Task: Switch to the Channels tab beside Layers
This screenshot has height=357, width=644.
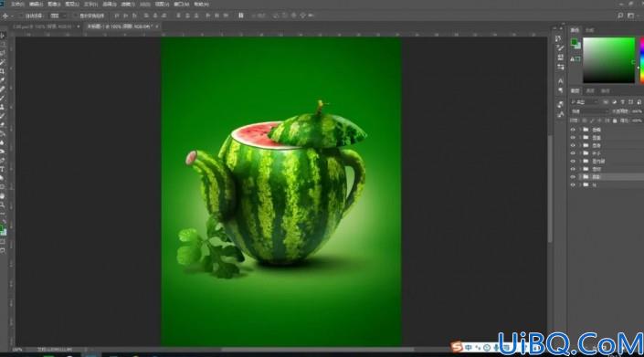Action: tap(590, 90)
